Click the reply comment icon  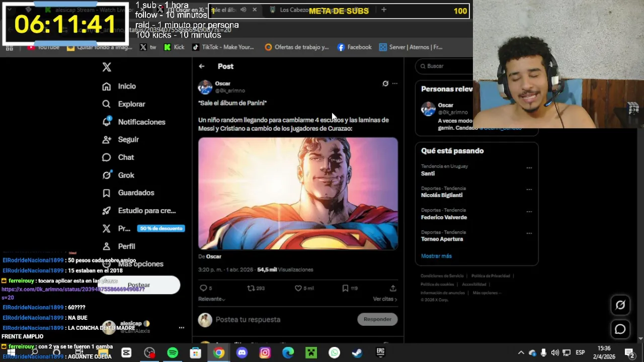click(x=203, y=288)
